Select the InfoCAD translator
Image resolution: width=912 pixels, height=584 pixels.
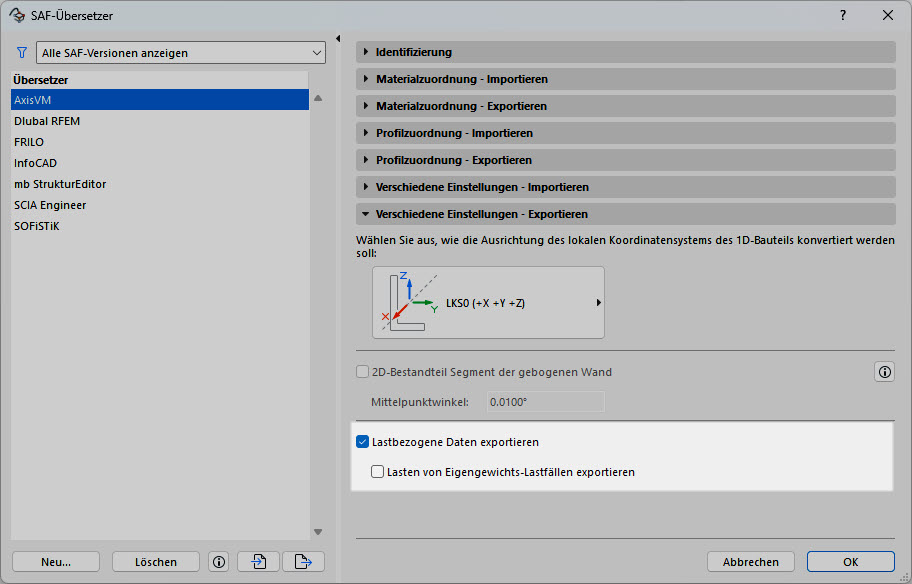pos(159,163)
